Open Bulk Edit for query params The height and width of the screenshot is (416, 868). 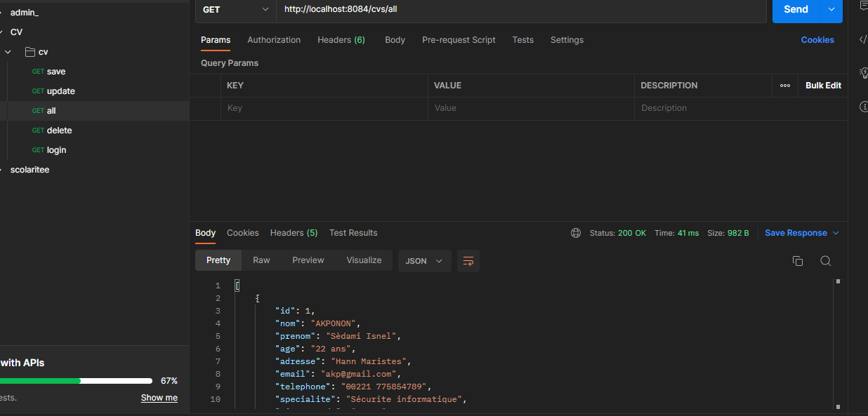[x=822, y=85]
